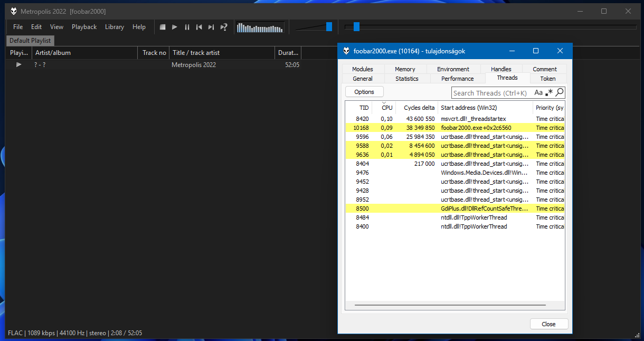Image resolution: width=644 pixels, height=341 pixels.
Task: Sort by the Cycles delta column header
Action: tap(416, 108)
